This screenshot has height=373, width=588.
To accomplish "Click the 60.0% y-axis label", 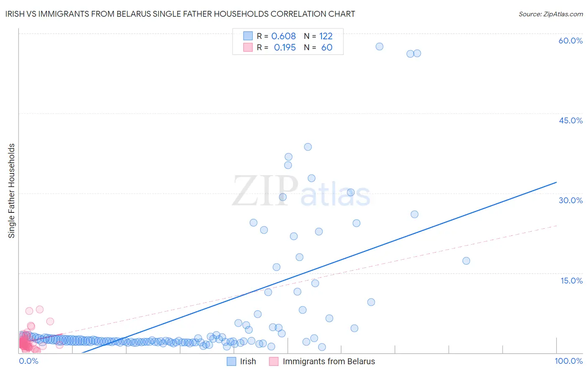I will (570, 41).
